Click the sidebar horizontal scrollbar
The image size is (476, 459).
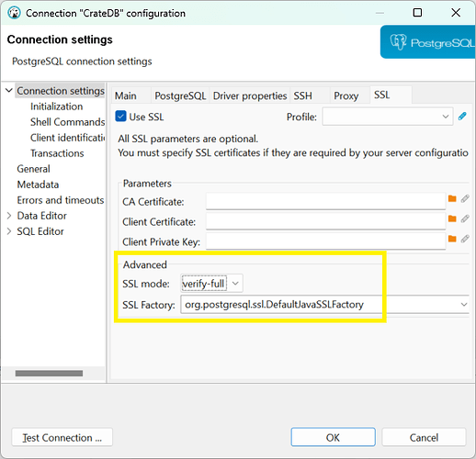pyautogui.click(x=49, y=374)
